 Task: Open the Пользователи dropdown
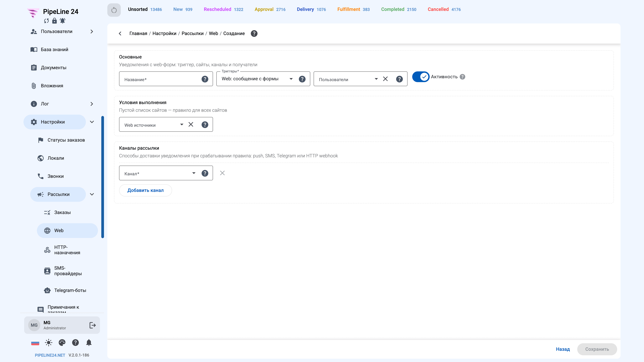coord(376,79)
